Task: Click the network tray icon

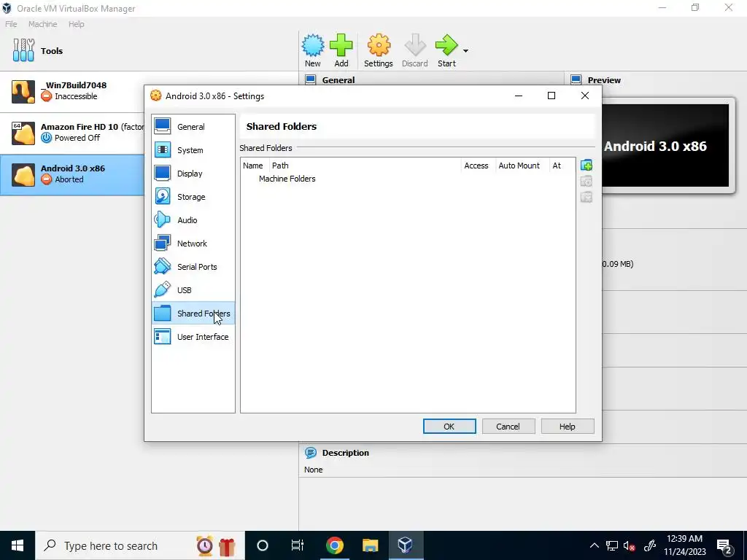Action: coord(612,545)
